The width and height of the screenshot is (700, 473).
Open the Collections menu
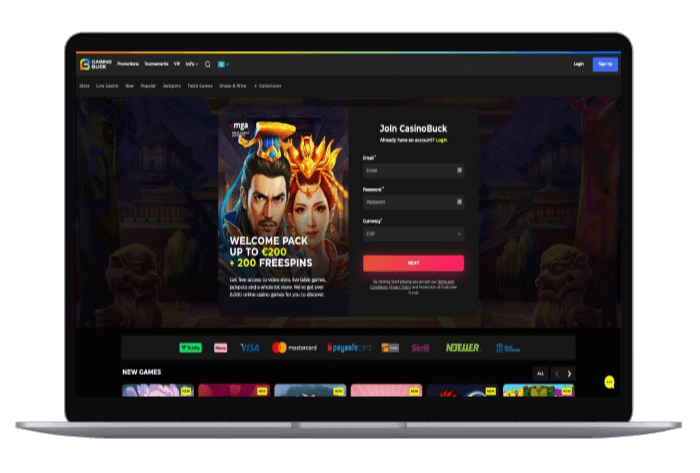coord(268,86)
